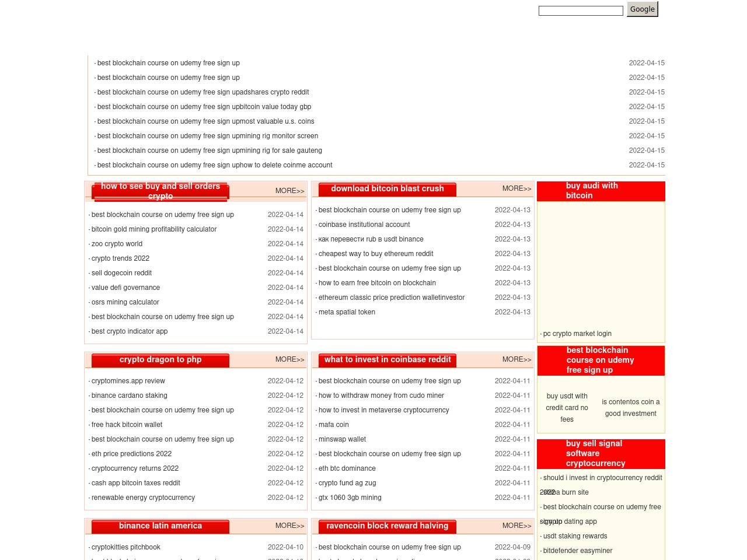747x560 pixels.
Task: Select date 2022-04-14 beside zoo crypto world
Action: (285, 244)
